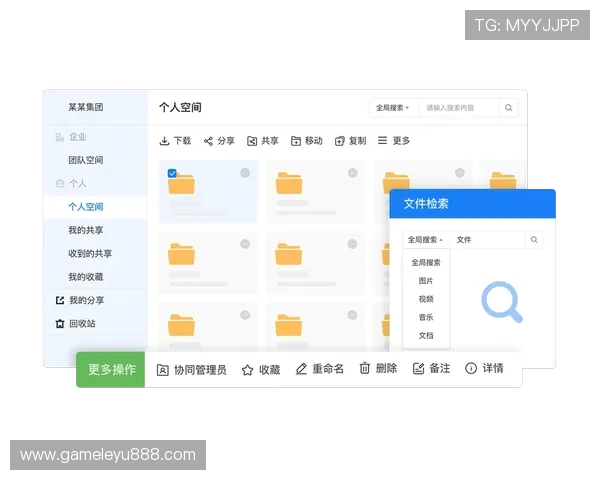Open 全局搜索 dropdown in 文件检索 panel
This screenshot has width=600, height=480.
click(x=425, y=240)
